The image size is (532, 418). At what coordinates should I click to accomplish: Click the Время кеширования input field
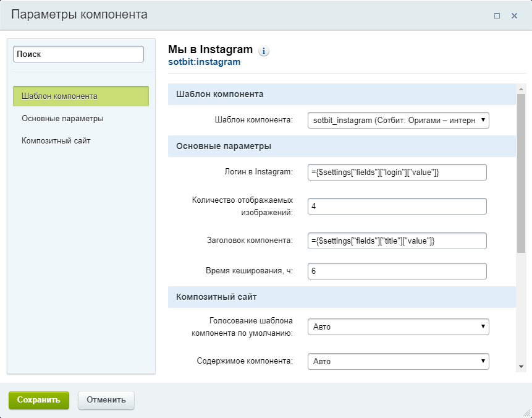pyautogui.click(x=397, y=271)
